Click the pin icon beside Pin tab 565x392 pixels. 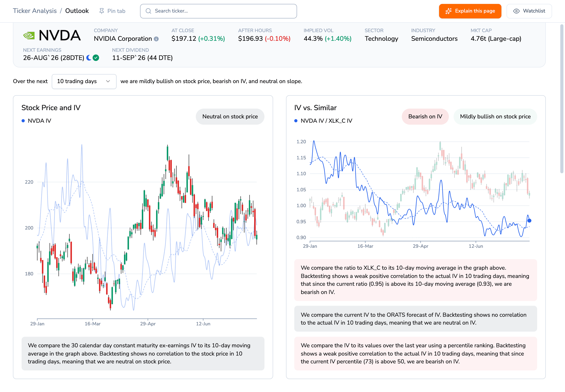pyautogui.click(x=102, y=11)
